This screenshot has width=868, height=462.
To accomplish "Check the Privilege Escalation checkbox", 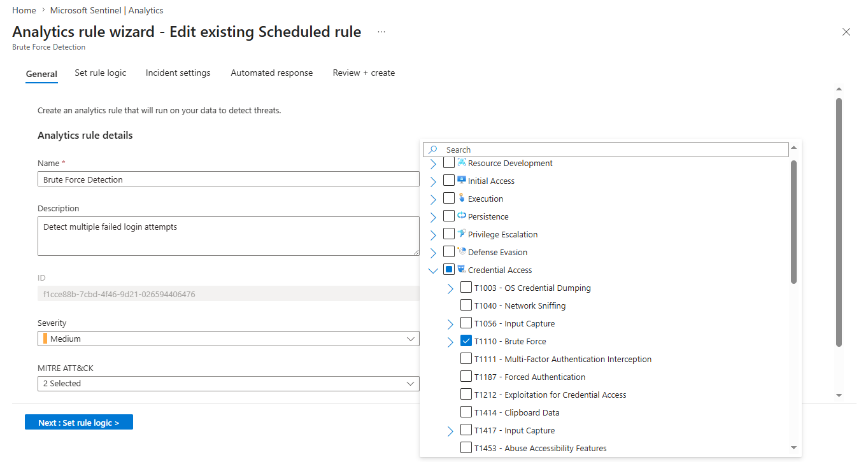I will pos(449,234).
